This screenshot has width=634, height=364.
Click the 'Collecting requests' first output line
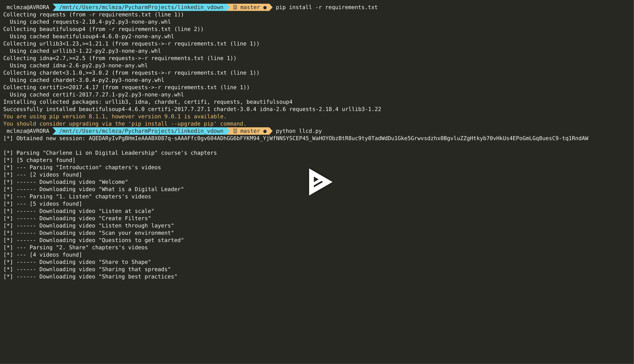[x=94, y=14]
